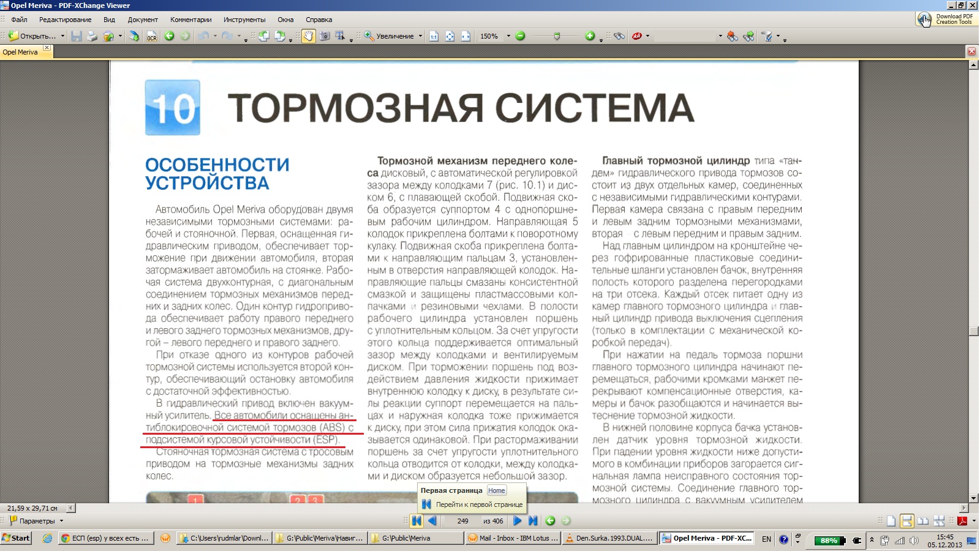This screenshot has height=551, width=980.
Task: Select the Snapshot camera tool
Action: click(x=325, y=36)
